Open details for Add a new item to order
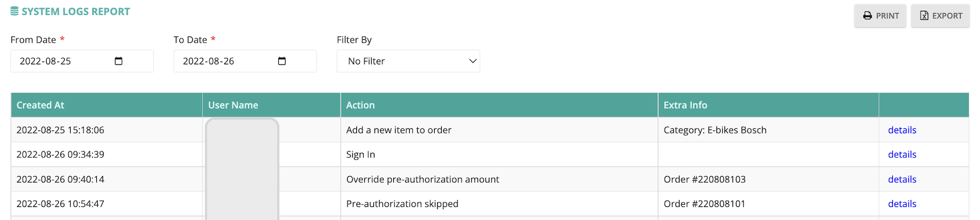Screen dimensions: 980x220 [902, 130]
